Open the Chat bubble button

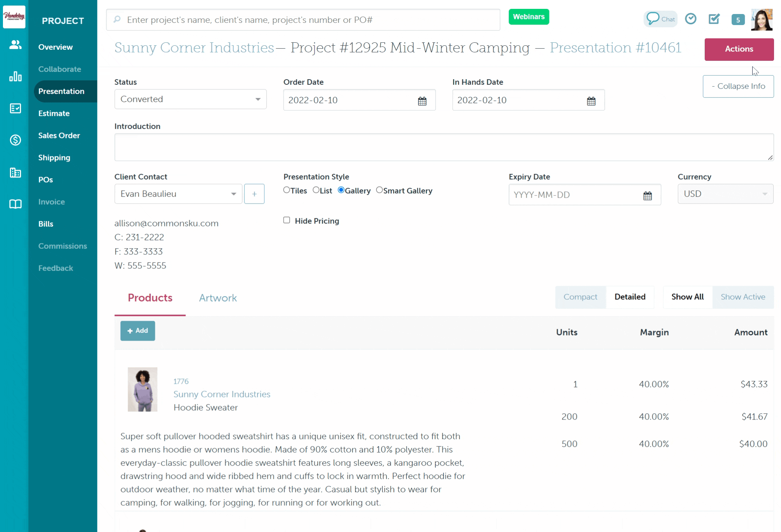[x=660, y=19]
